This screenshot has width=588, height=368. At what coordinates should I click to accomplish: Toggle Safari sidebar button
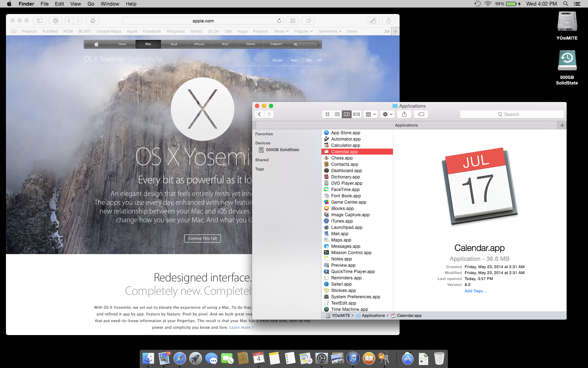40,21
